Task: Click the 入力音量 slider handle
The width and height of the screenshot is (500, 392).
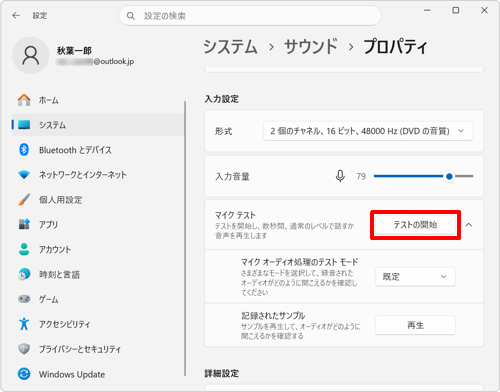Action: [x=449, y=176]
